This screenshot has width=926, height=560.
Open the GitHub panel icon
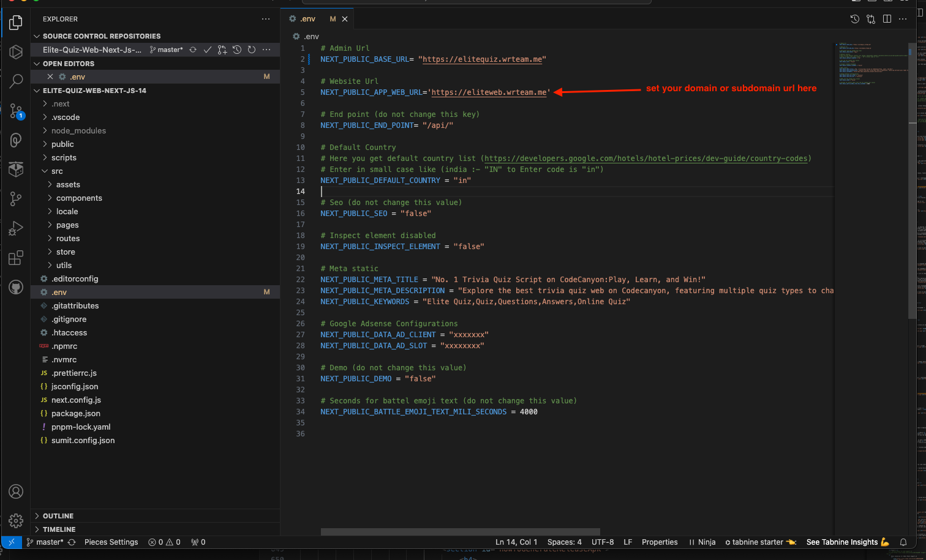pos(16,287)
